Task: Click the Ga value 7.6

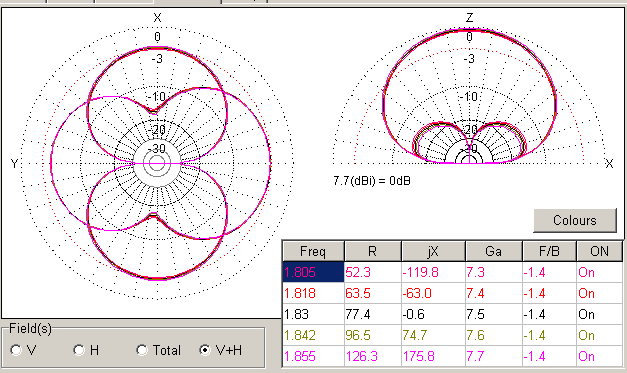Action: tap(493, 335)
